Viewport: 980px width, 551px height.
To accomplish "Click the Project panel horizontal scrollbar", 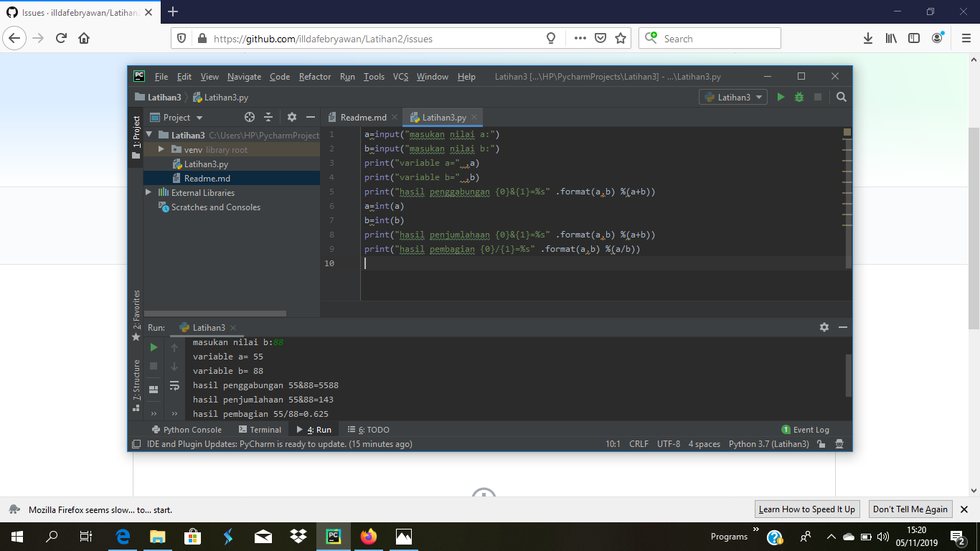I will [x=215, y=314].
